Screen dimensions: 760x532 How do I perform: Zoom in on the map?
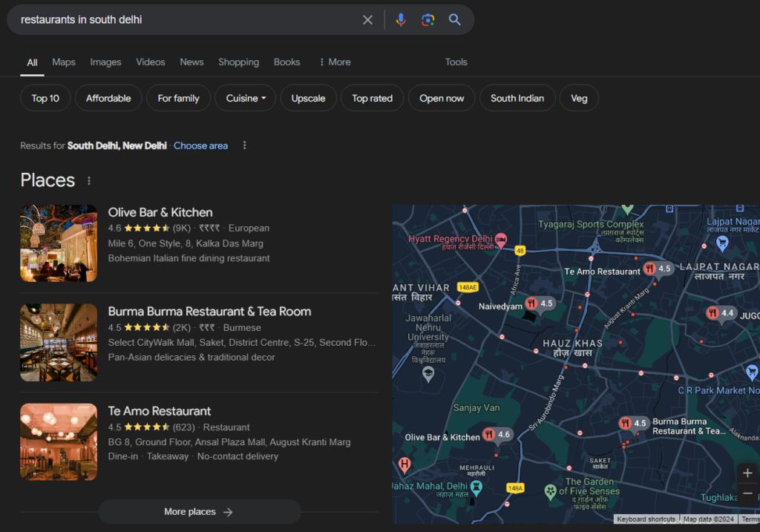pos(747,473)
